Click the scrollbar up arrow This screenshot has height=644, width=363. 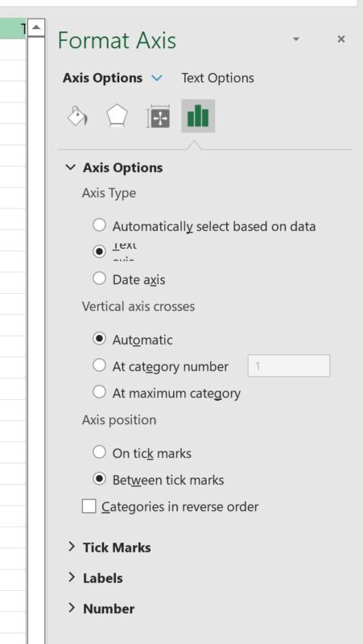point(36,28)
